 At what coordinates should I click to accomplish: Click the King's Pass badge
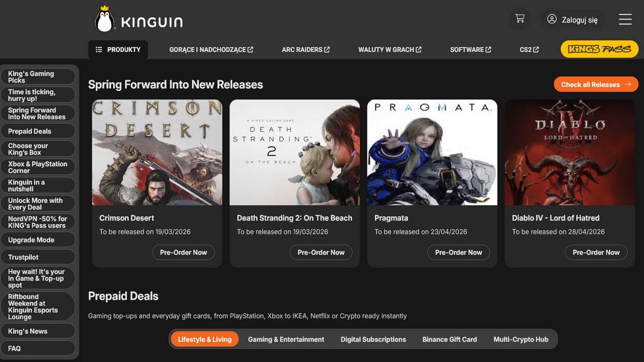599,49
